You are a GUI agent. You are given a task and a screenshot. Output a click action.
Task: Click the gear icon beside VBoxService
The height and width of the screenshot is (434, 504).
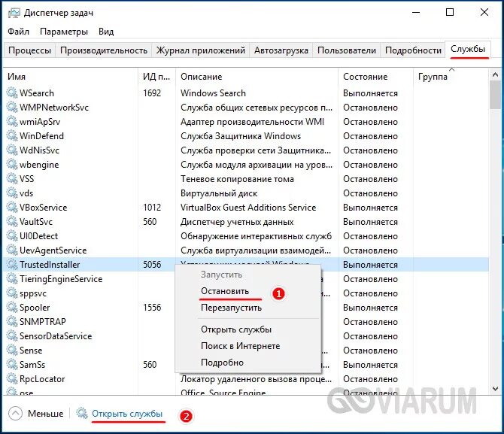point(12,207)
